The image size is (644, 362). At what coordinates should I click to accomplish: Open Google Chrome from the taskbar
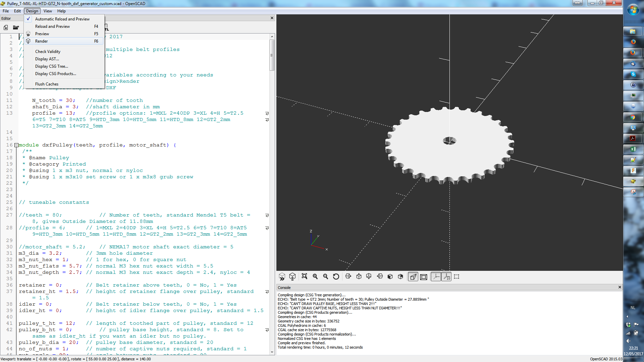(x=633, y=117)
